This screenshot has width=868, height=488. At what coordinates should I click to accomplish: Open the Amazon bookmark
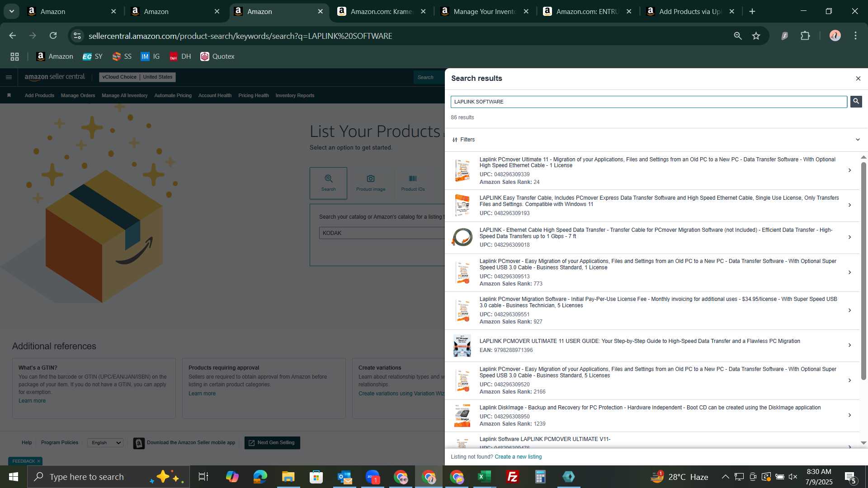tap(55, 56)
